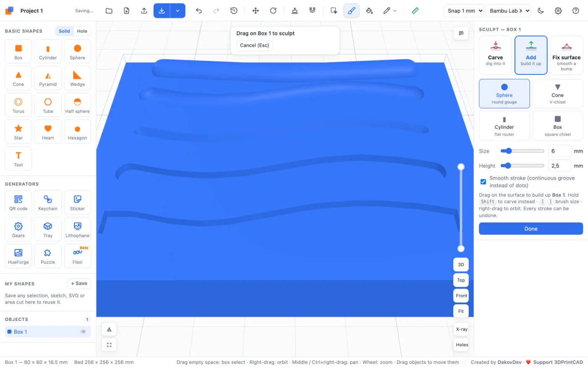588x368 pixels.
Task: Click the Done button
Action: click(x=531, y=229)
